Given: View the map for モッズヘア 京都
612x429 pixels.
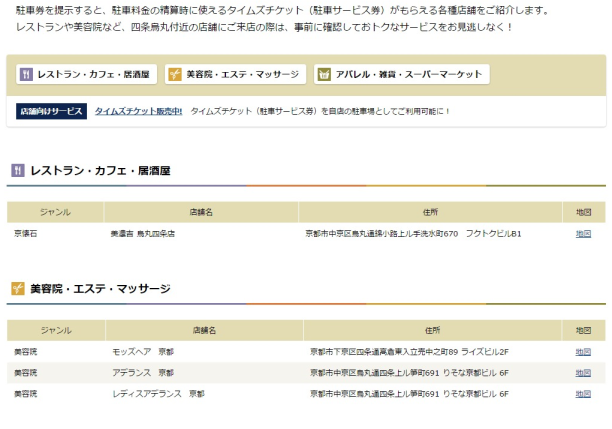Looking at the screenshot, I should pos(583,352).
